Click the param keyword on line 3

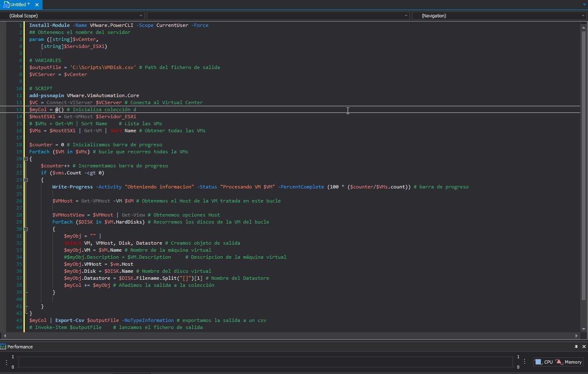click(x=36, y=39)
